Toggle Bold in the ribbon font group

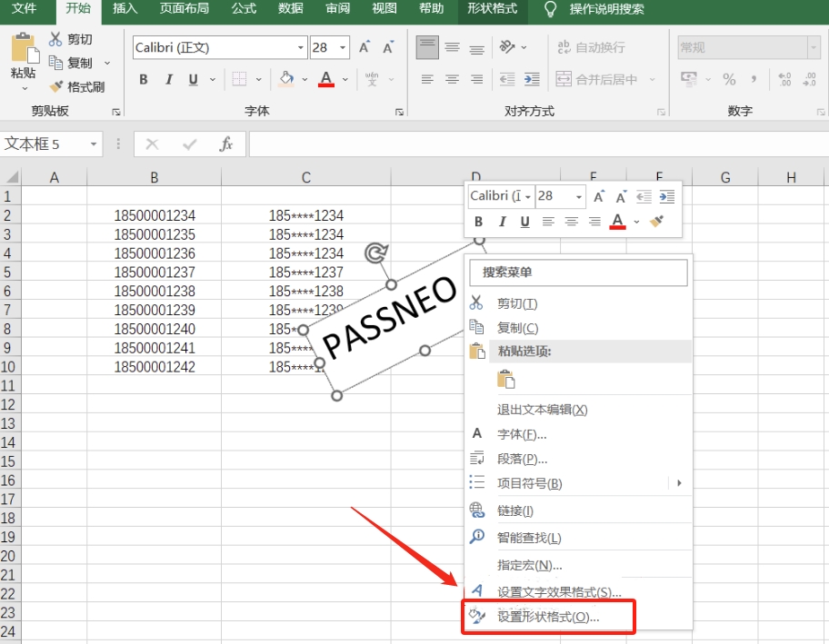[144, 80]
